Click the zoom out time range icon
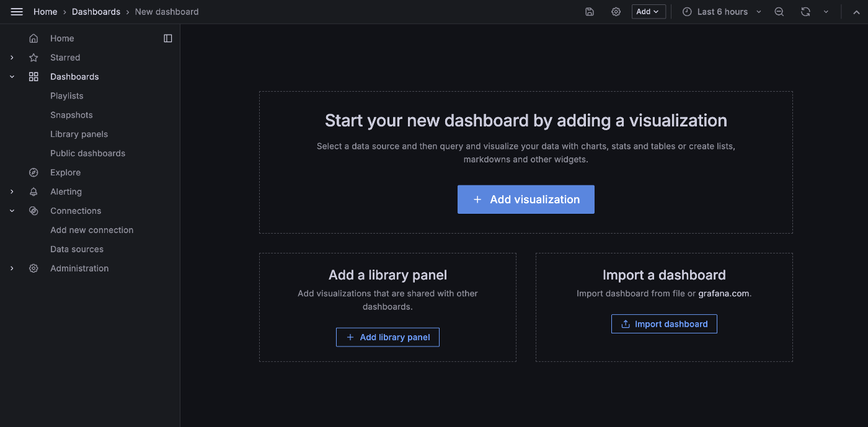This screenshot has width=868, height=427. (x=779, y=12)
